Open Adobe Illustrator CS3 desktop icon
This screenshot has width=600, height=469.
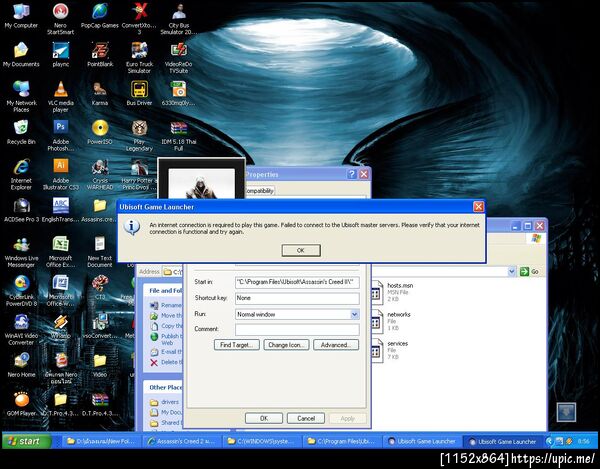point(60,174)
